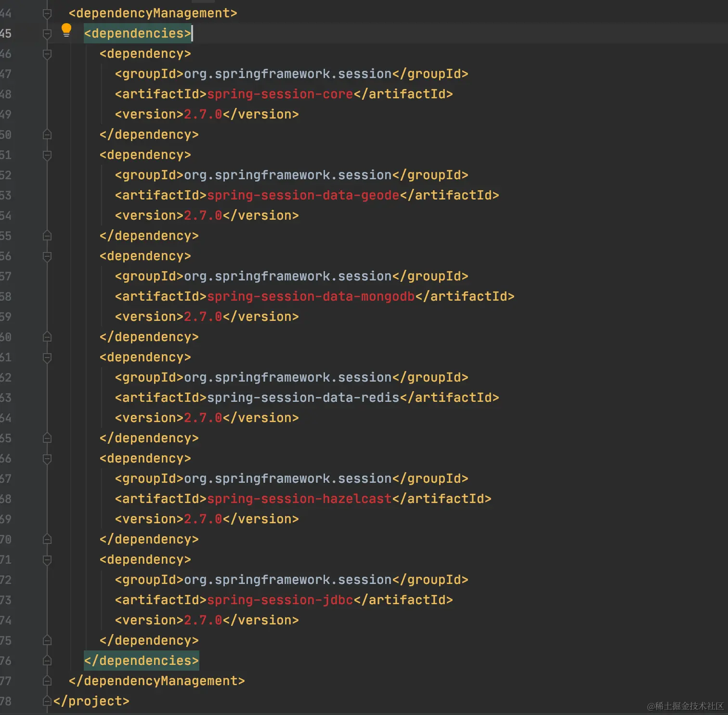Screen dimensions: 728x715
Task: Click fold end marker at line 70
Action: tap(47, 539)
